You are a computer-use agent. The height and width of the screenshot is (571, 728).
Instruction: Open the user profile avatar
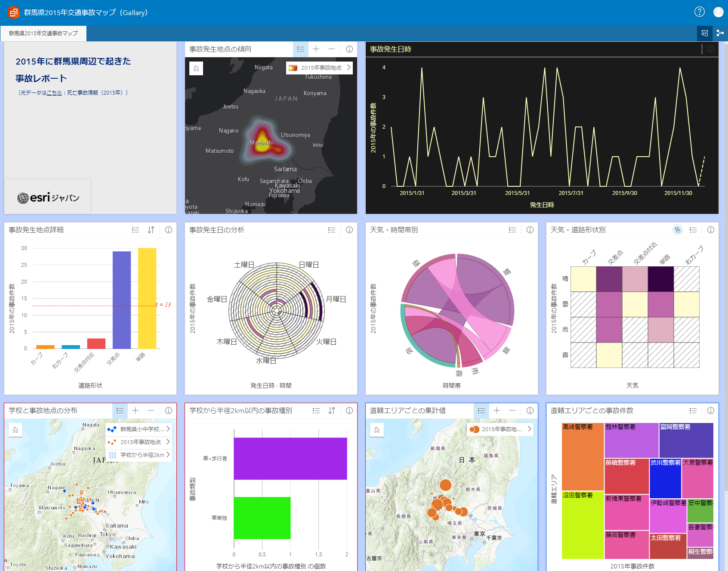719,12
